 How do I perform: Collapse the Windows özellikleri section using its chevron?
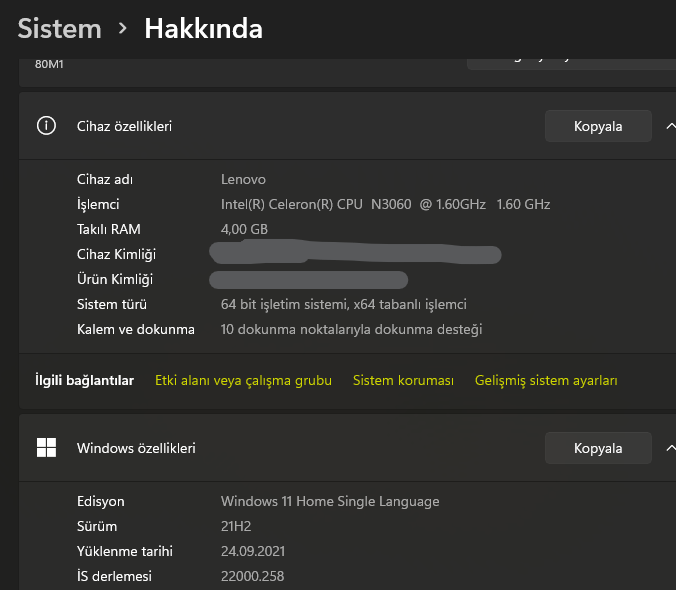pyautogui.click(x=669, y=448)
